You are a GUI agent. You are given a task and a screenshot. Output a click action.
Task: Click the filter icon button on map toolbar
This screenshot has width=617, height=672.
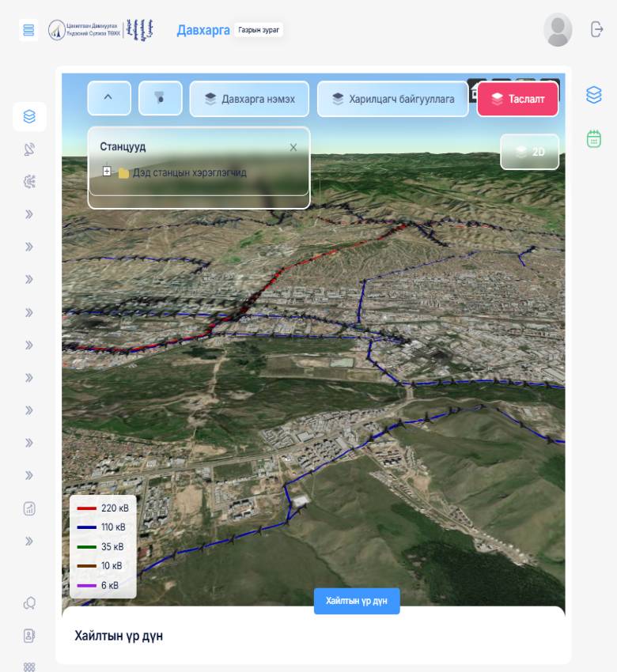pyautogui.click(x=161, y=99)
